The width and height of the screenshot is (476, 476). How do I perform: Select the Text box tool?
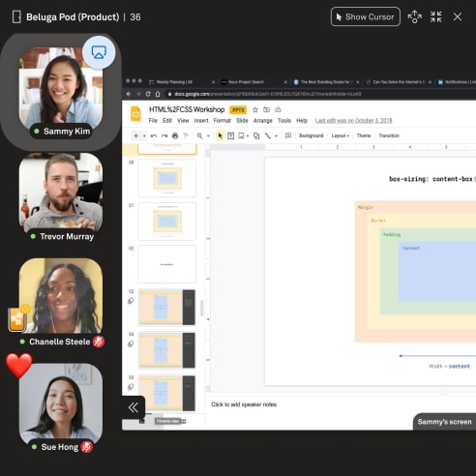click(231, 135)
